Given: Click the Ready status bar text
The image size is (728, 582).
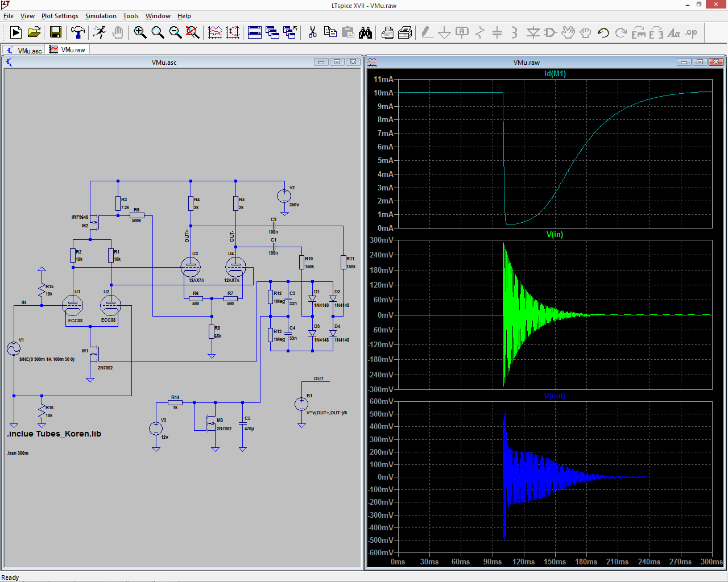Looking at the screenshot, I should (10, 577).
